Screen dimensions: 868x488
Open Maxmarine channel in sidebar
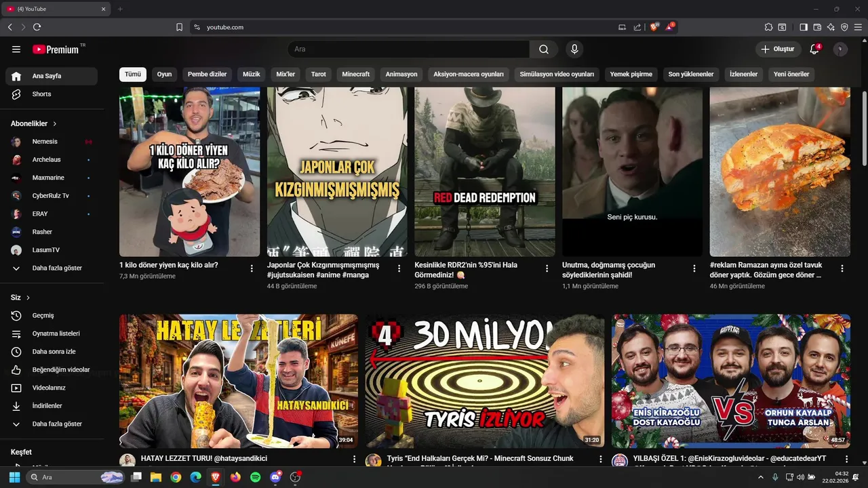(x=52, y=178)
